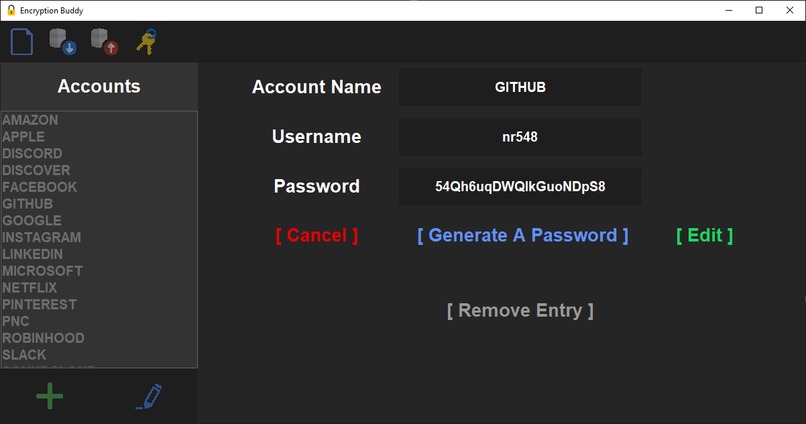Maximize the Encryption Buddy window
806x424 pixels.
coord(759,10)
